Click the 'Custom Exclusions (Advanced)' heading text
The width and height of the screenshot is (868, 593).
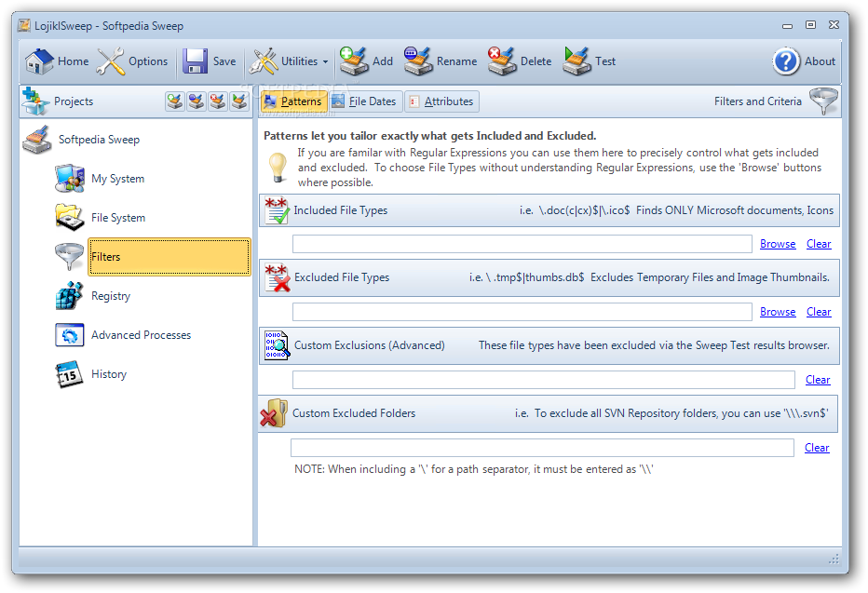tap(369, 345)
